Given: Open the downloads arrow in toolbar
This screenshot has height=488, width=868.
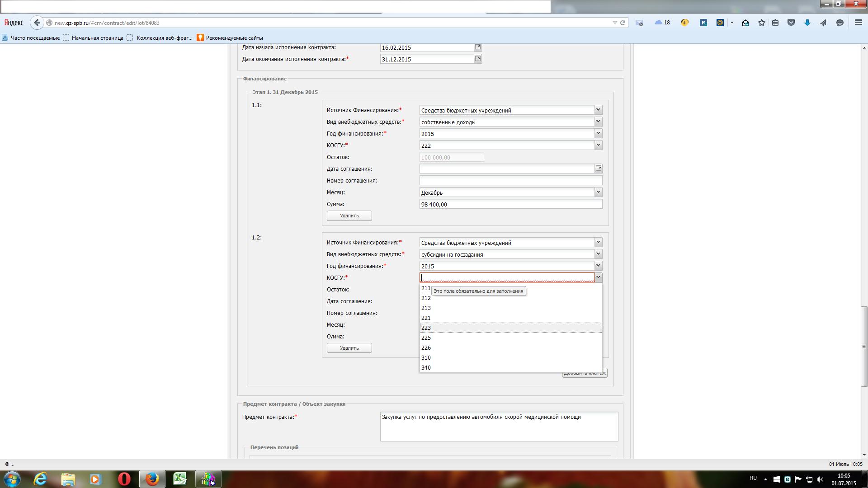Looking at the screenshot, I should [807, 23].
